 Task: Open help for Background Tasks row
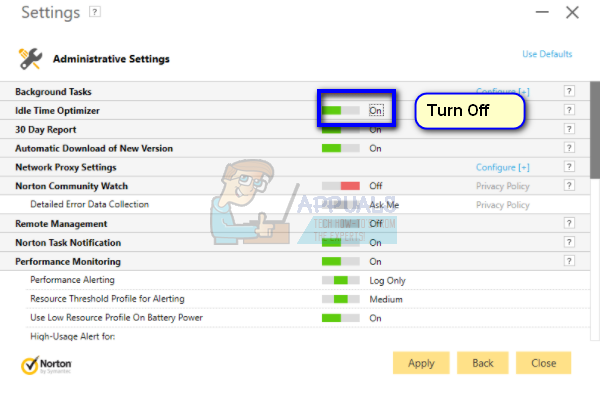pyautogui.click(x=569, y=91)
